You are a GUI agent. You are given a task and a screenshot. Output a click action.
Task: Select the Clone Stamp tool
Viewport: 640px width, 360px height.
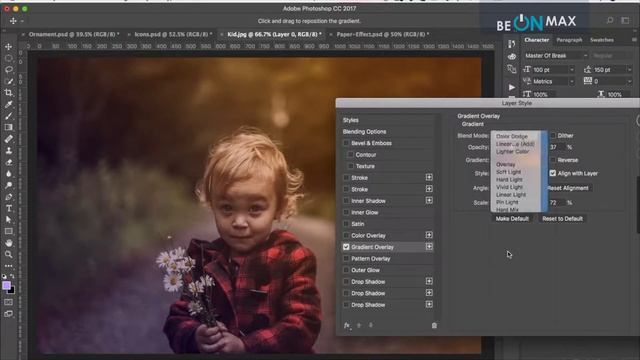click(x=9, y=151)
